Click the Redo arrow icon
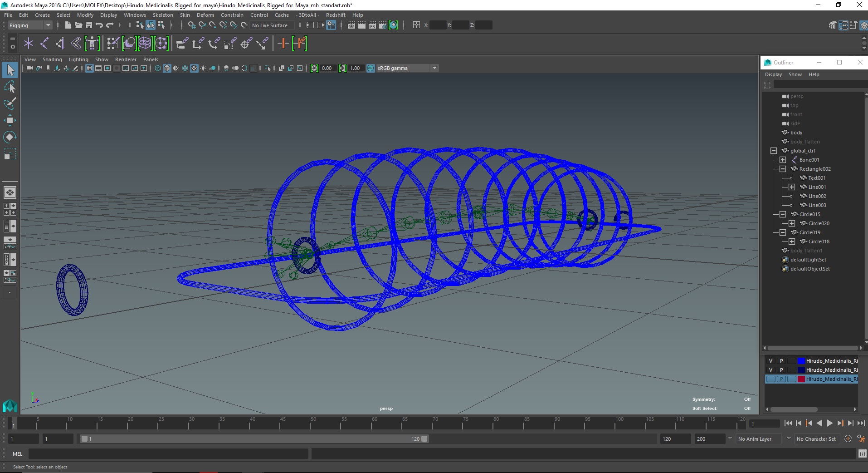The image size is (868, 473). pos(110,25)
